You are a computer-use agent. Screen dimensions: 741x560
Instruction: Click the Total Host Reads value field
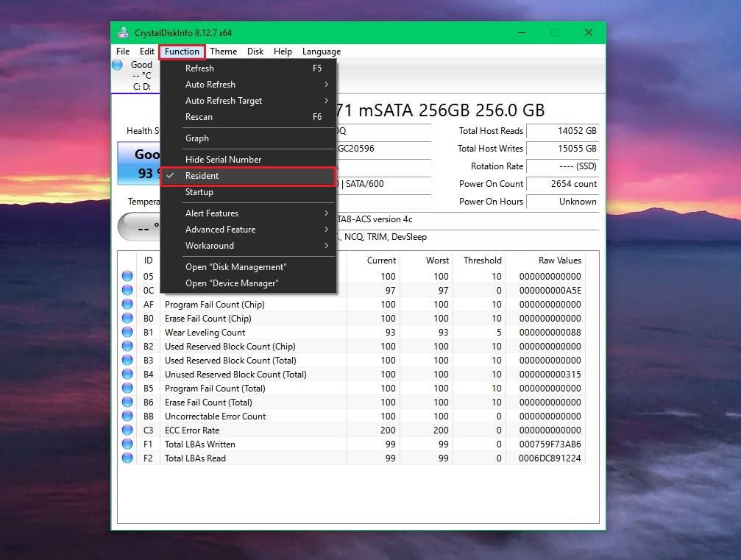coord(562,131)
